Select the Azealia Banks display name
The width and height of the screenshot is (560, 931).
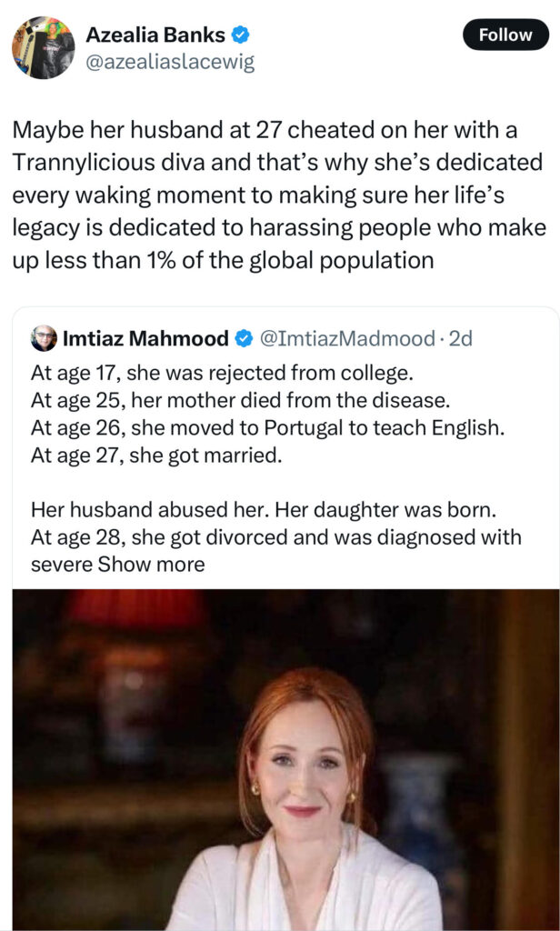pos(155,35)
